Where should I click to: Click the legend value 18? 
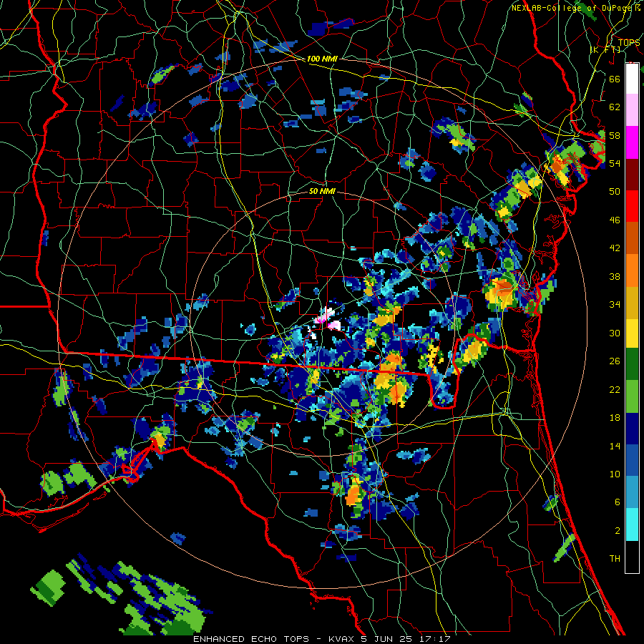point(615,418)
